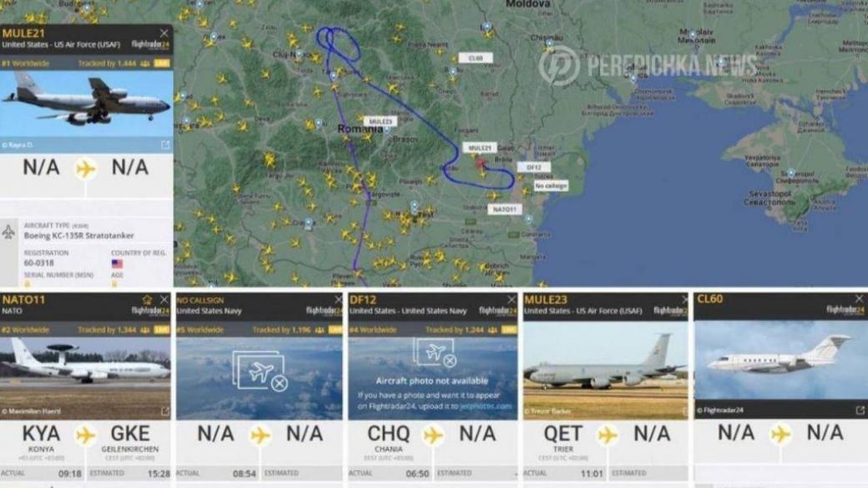
Task: Open the MULE23 tanker photo thumbnail
Action: (x=606, y=370)
